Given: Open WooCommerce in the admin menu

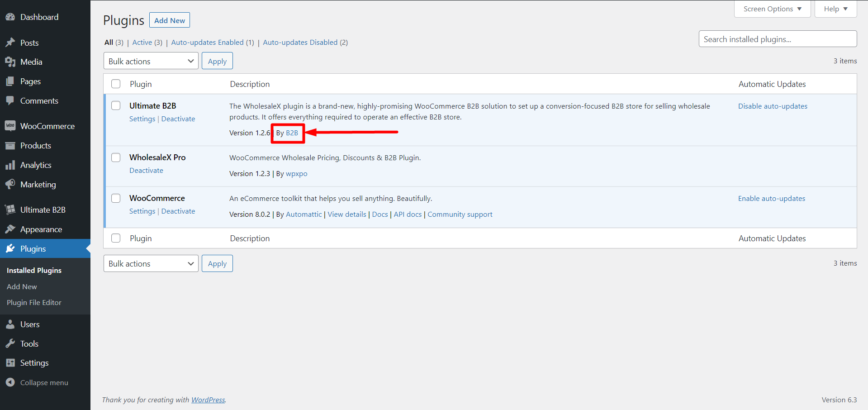Looking at the screenshot, I should pyautogui.click(x=47, y=126).
